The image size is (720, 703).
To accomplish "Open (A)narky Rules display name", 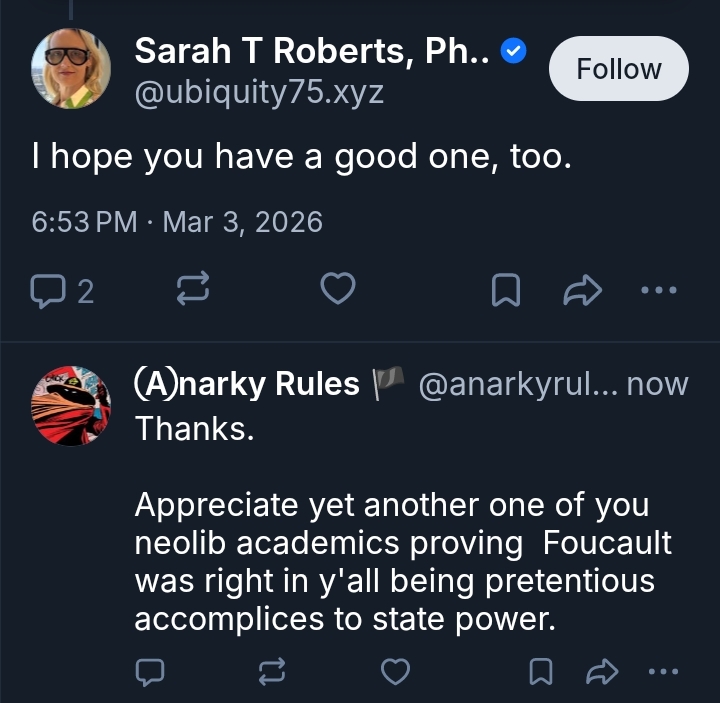I will point(246,383).
